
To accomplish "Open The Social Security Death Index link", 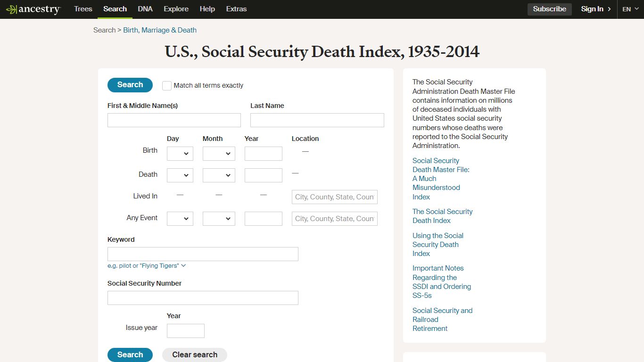I will [x=442, y=216].
